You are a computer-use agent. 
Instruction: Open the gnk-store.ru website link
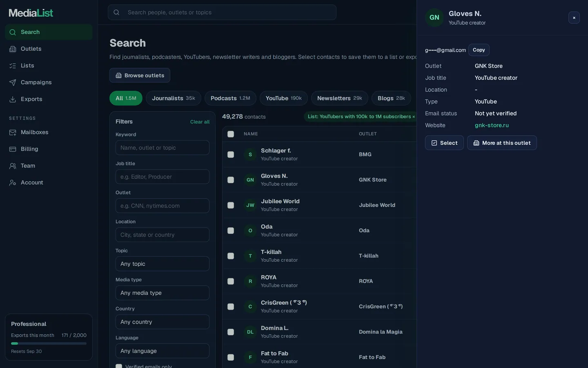[492, 125]
